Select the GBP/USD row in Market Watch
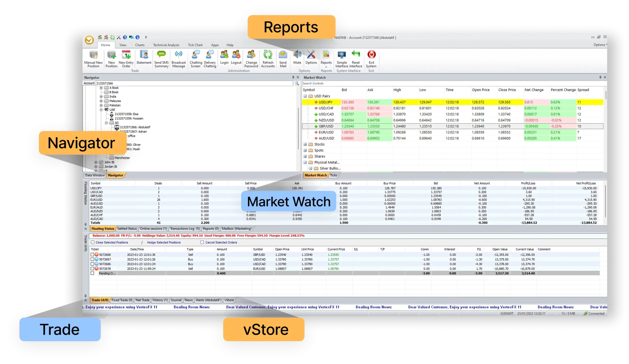629x364 pixels. (x=326, y=126)
